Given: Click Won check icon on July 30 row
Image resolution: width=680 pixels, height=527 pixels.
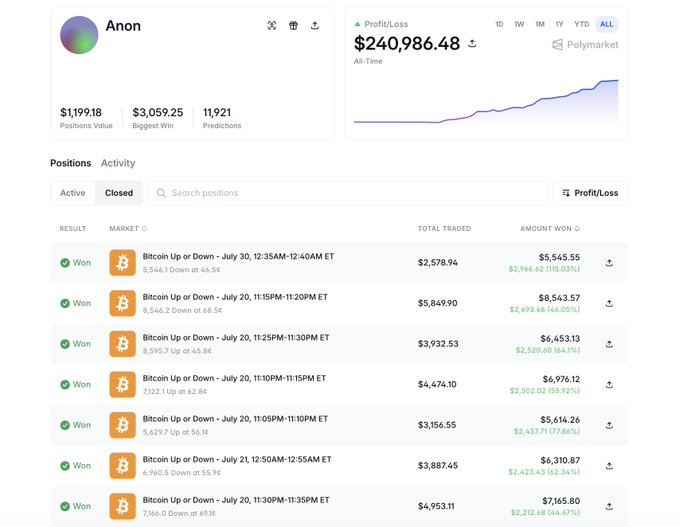Looking at the screenshot, I should tap(65, 263).
